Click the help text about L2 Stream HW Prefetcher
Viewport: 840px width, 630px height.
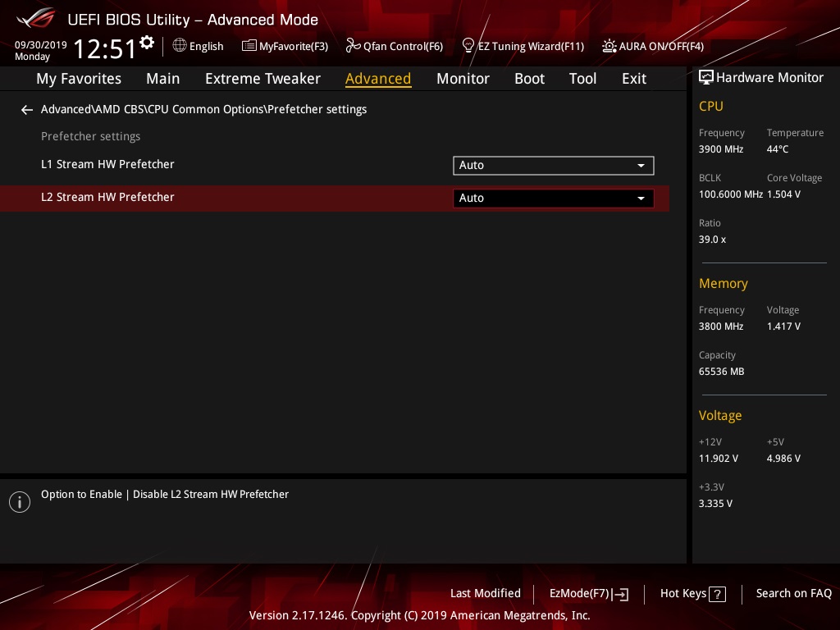click(164, 495)
